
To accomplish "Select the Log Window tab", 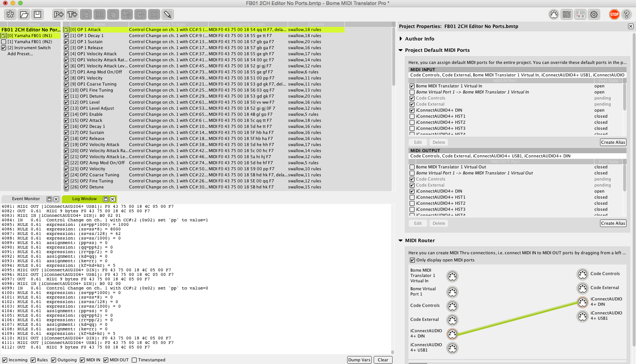I will point(84,199).
